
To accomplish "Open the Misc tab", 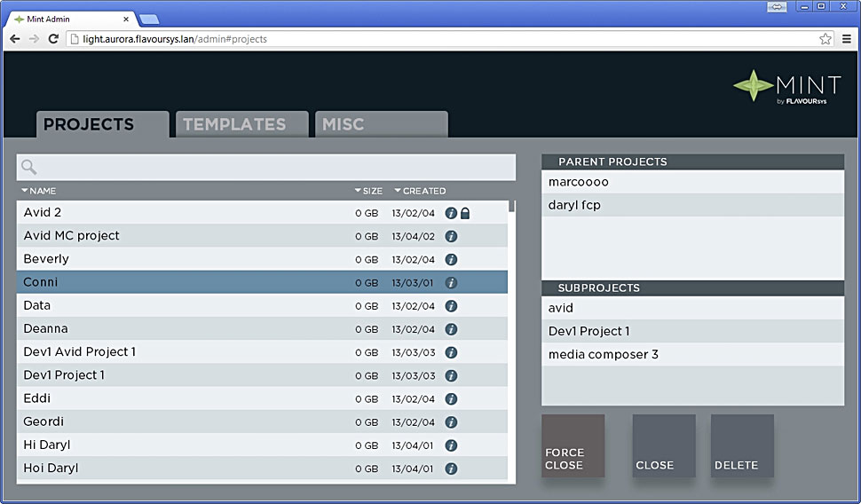I will tap(344, 125).
